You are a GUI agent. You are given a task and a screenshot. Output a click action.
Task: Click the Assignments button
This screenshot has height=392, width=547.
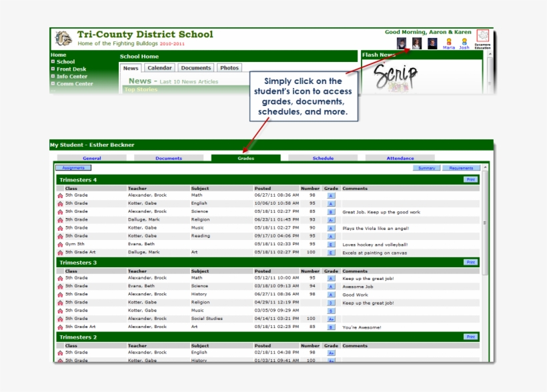tap(73, 168)
